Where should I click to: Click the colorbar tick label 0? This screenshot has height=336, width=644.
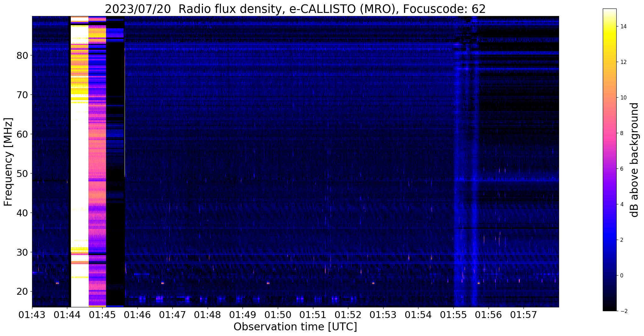pos(621,276)
